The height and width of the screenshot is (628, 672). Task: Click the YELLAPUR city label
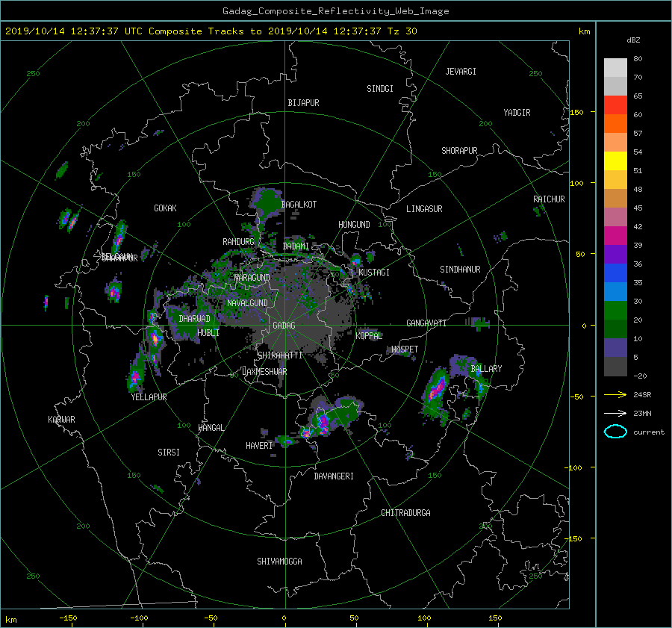(x=149, y=397)
